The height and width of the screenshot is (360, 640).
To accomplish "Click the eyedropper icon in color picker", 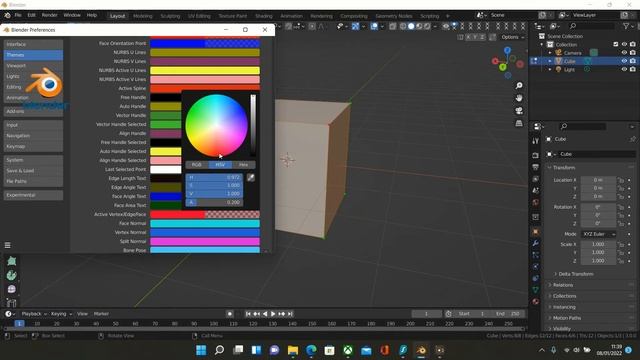I will click(251, 178).
